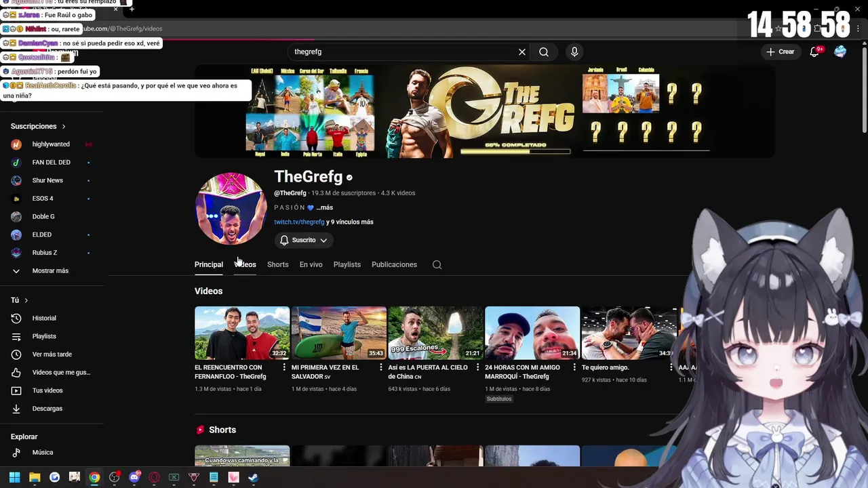Open Steam from the taskbar
This screenshot has width=868, height=488.
click(x=254, y=477)
